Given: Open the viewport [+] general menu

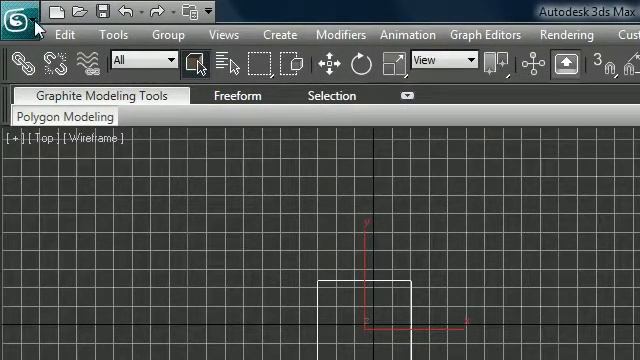Looking at the screenshot, I should tap(15, 138).
